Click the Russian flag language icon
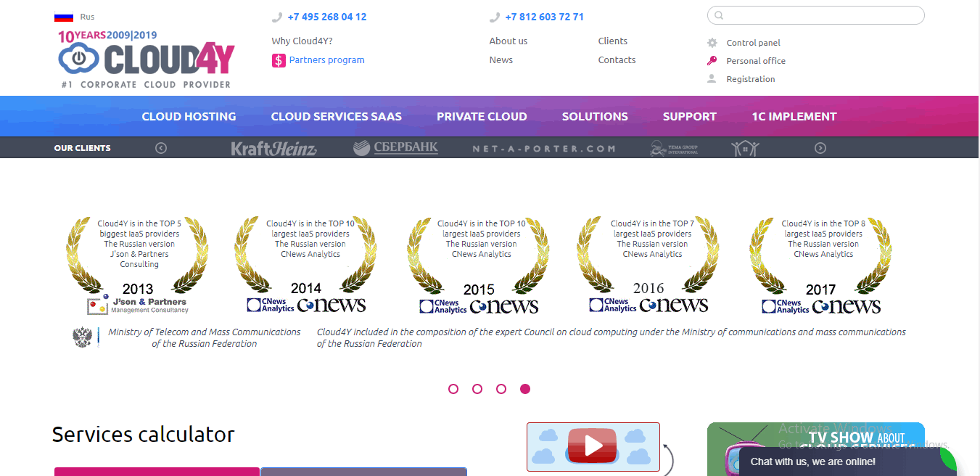This screenshot has height=476, width=980. click(x=64, y=17)
